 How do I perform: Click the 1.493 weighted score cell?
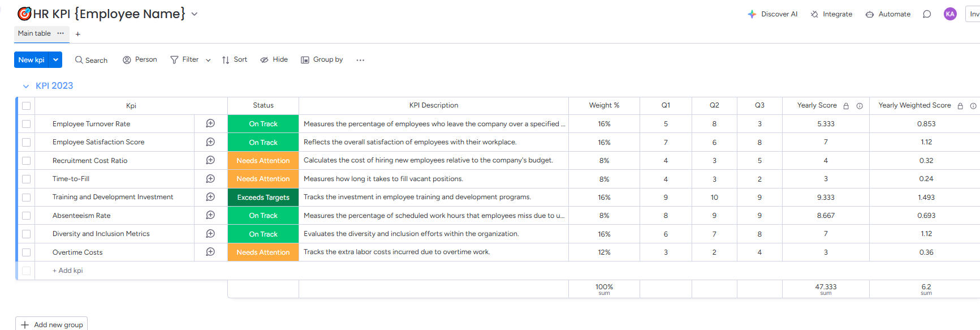[926, 198]
